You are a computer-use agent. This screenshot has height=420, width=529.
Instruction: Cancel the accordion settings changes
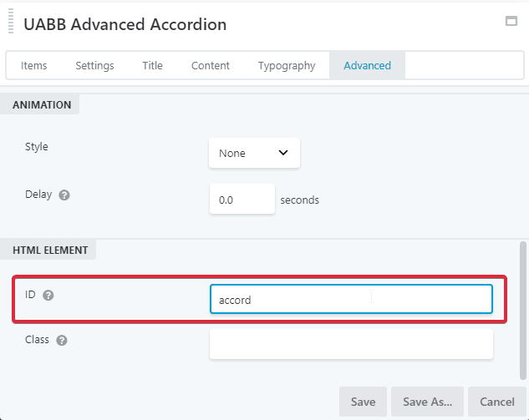click(x=496, y=402)
